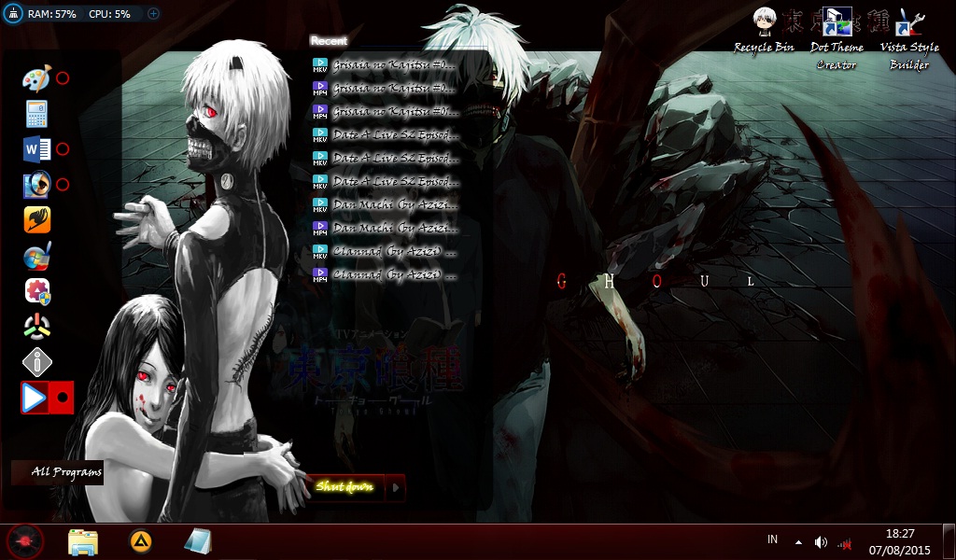Open Microsoft Word from pinned list
Viewport: 956px width, 560px height.
(x=36, y=149)
